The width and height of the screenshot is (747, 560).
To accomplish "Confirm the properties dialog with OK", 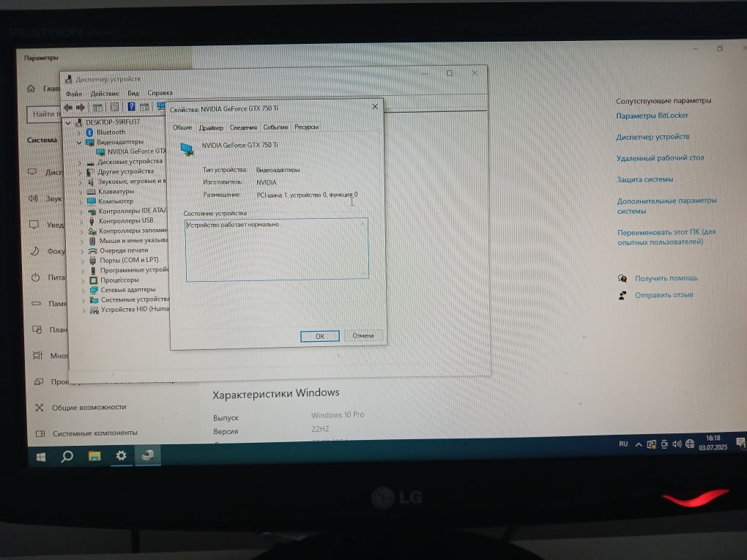I will point(319,336).
